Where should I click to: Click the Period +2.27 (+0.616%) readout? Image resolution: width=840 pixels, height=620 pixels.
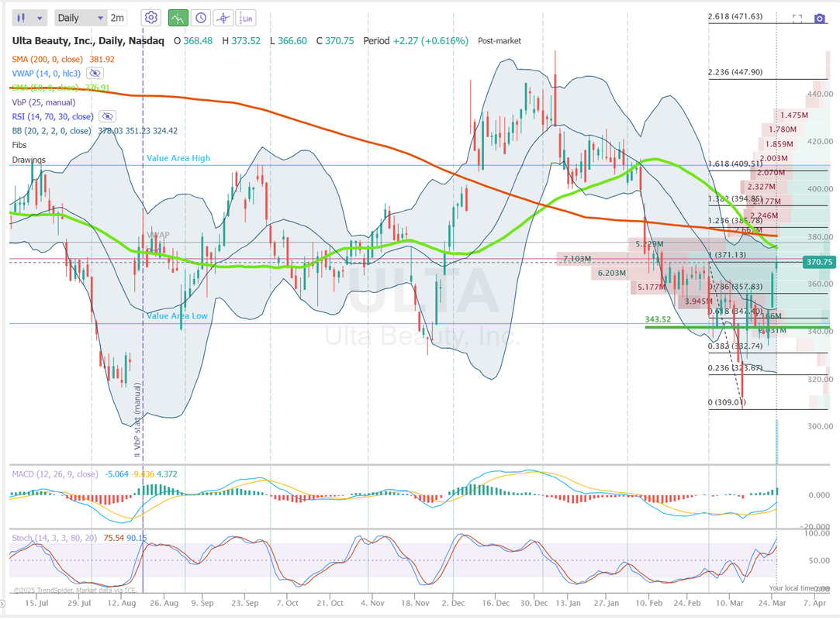416,41
